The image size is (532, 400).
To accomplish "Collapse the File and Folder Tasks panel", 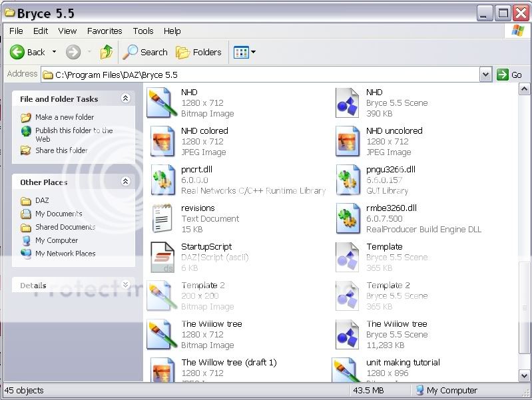I will pyautogui.click(x=125, y=99).
